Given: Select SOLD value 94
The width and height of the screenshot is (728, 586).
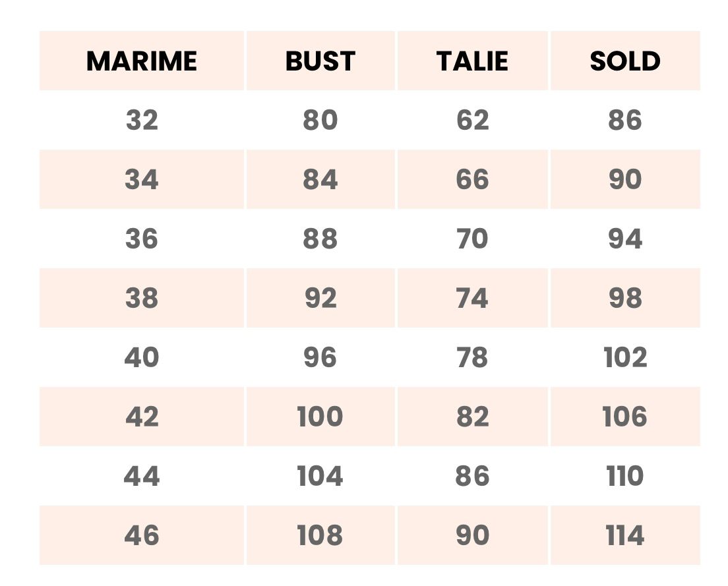Looking at the screenshot, I should pyautogui.click(x=625, y=239).
